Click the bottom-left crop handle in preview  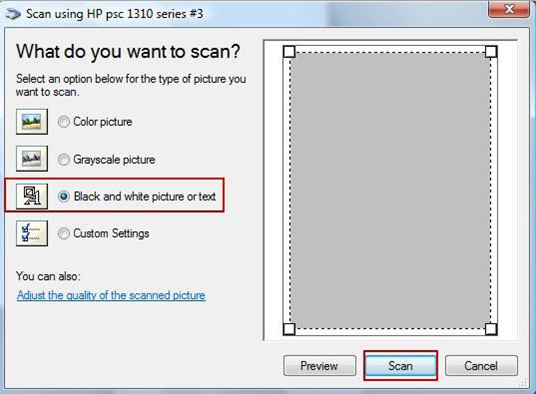point(289,329)
